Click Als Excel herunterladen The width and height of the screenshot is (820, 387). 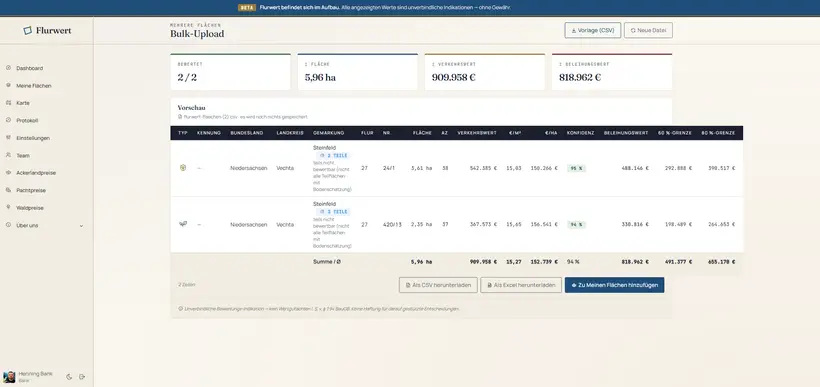coord(521,285)
